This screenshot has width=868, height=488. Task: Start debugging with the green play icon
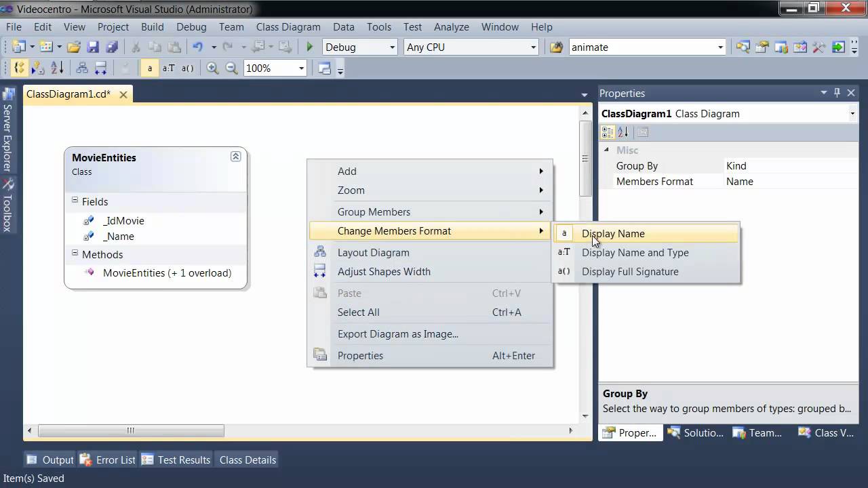coord(310,47)
